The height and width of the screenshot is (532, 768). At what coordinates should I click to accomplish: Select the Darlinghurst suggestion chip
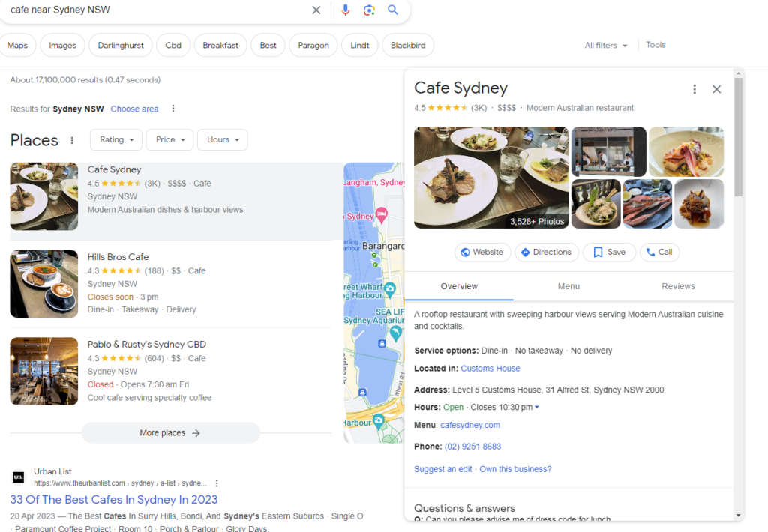click(x=121, y=45)
